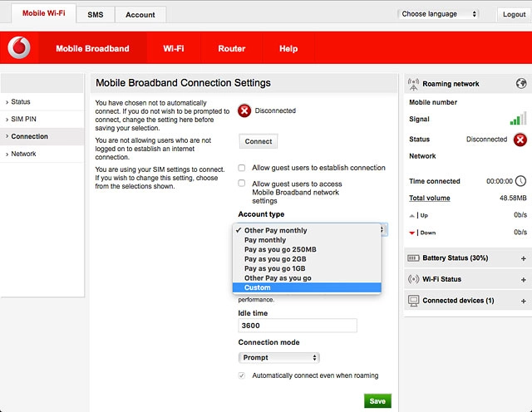
Task: Open the Connection mode Prompt dropdown
Action: pos(278,358)
